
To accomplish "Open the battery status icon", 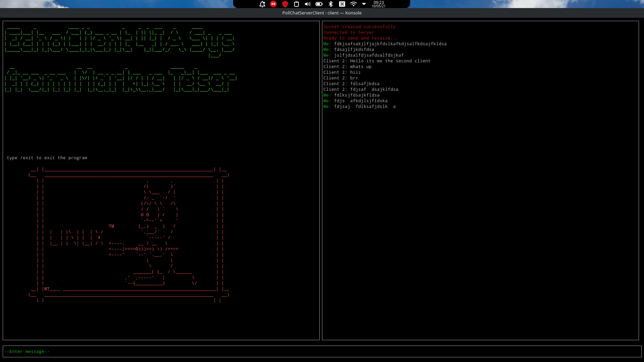I will point(319,4).
